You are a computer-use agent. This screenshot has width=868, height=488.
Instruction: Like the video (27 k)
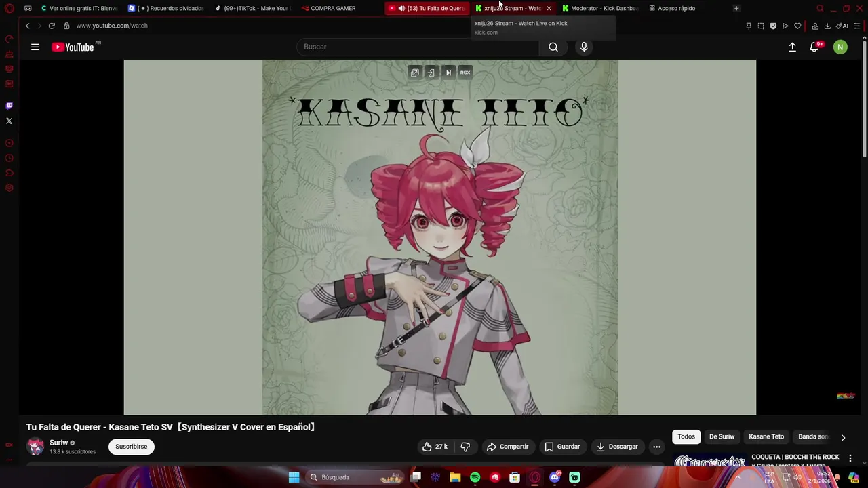[435, 447]
